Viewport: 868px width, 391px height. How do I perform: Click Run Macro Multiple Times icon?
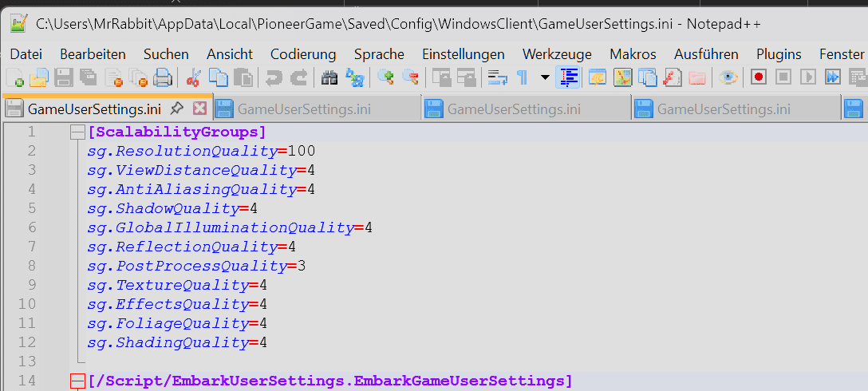pos(833,77)
